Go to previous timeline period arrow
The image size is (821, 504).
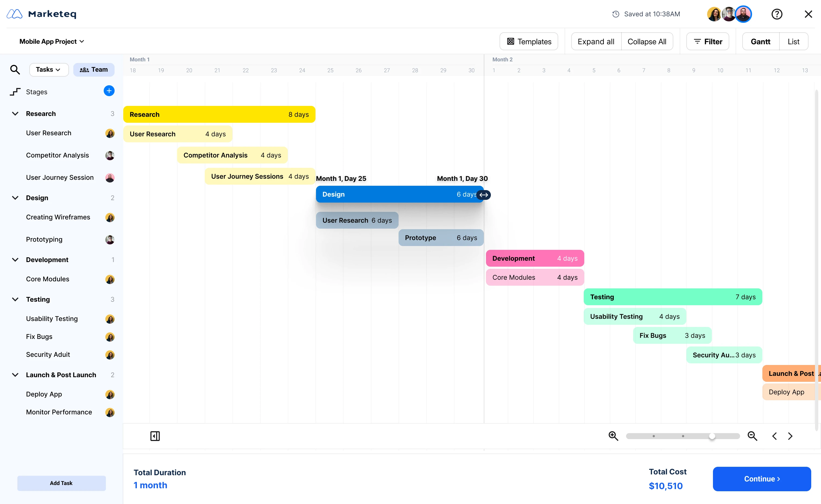point(774,436)
